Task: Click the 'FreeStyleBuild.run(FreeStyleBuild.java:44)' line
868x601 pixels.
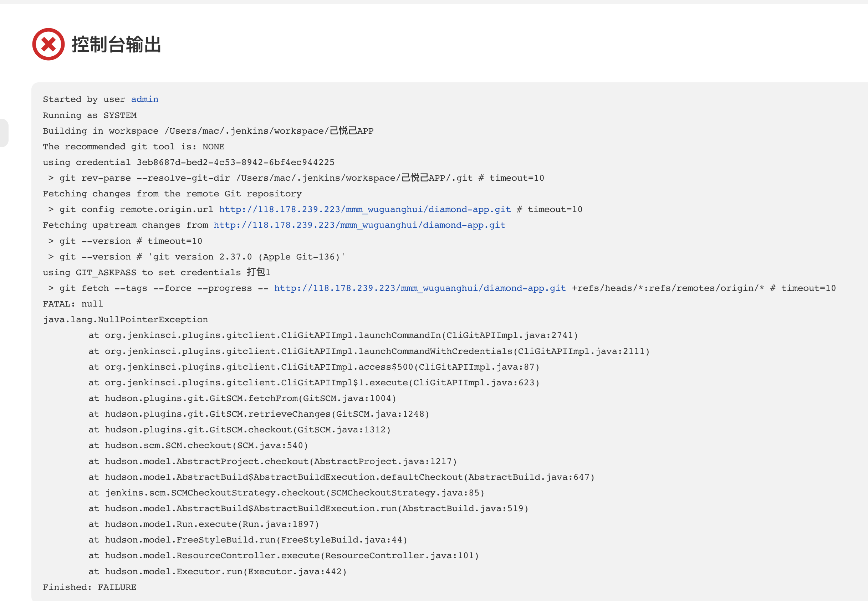Action: (248, 540)
